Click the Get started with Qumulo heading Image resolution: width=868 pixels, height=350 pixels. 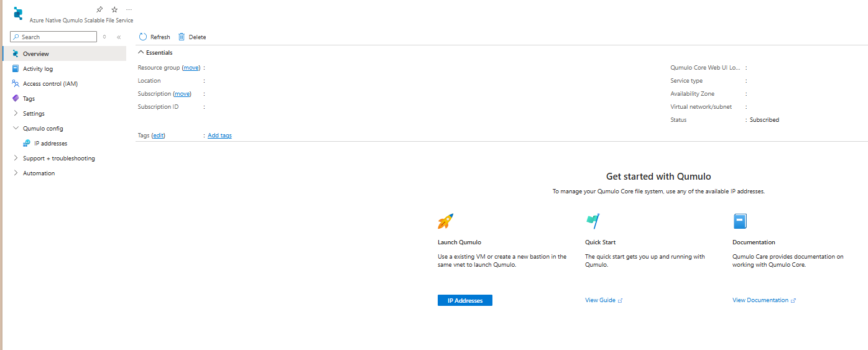coord(658,177)
